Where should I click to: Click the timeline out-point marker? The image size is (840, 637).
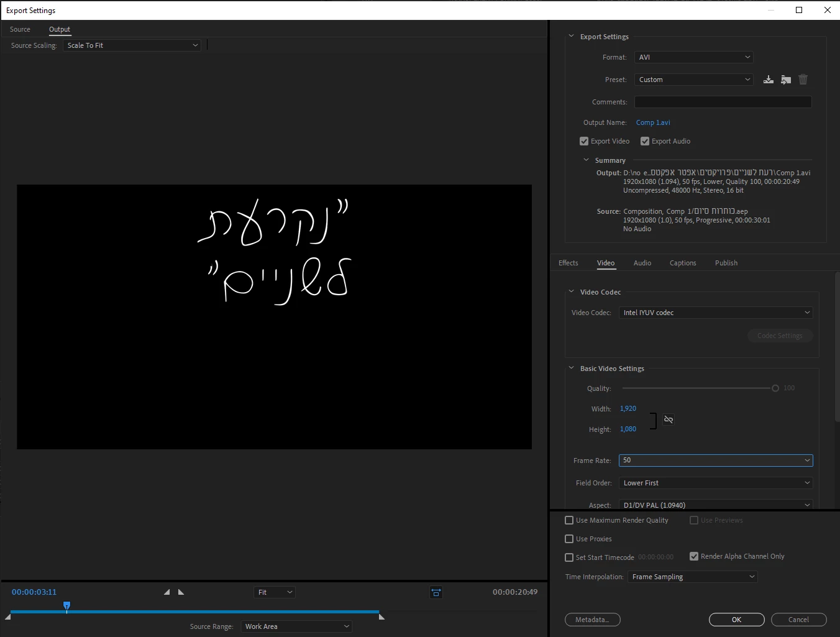click(x=381, y=616)
